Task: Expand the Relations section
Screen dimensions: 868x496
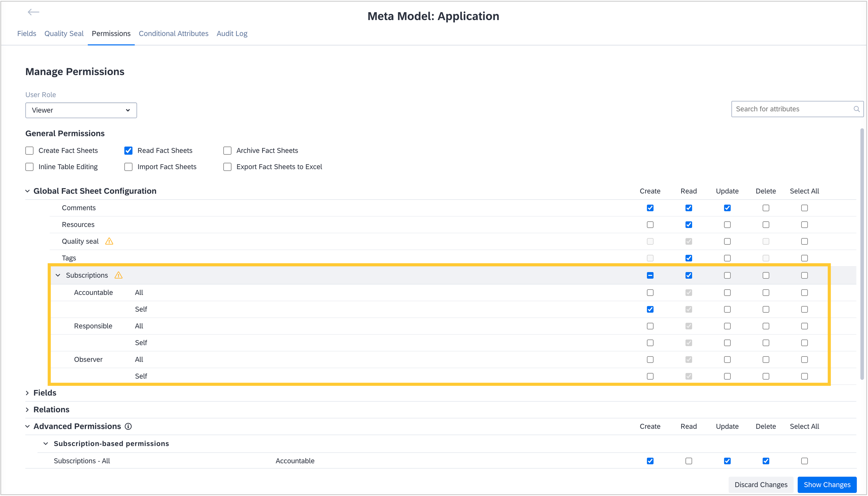Action: (28, 409)
